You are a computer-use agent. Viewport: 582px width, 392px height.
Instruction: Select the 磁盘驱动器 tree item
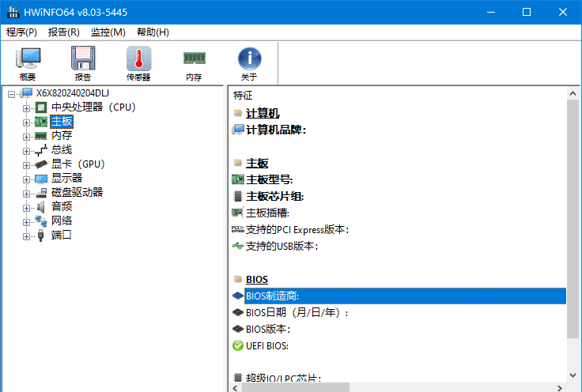(77, 192)
